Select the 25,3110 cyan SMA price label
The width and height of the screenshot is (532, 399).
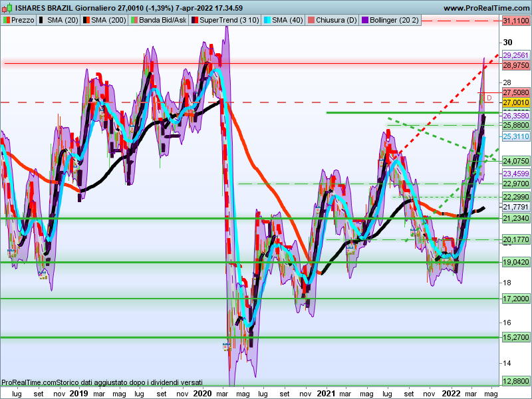click(x=516, y=136)
